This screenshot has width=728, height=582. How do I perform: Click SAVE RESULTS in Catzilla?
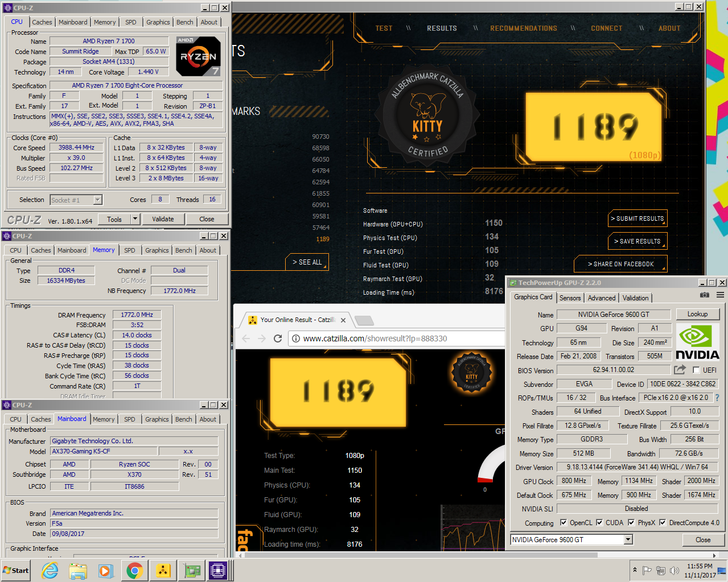click(637, 241)
